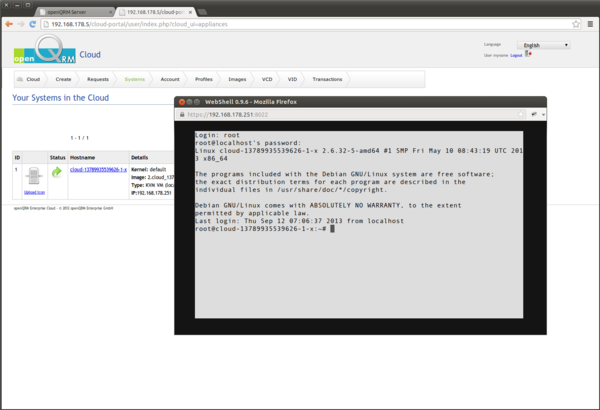The height and width of the screenshot is (410, 600).
Task: Open a new browser tab
Action: 203,12
